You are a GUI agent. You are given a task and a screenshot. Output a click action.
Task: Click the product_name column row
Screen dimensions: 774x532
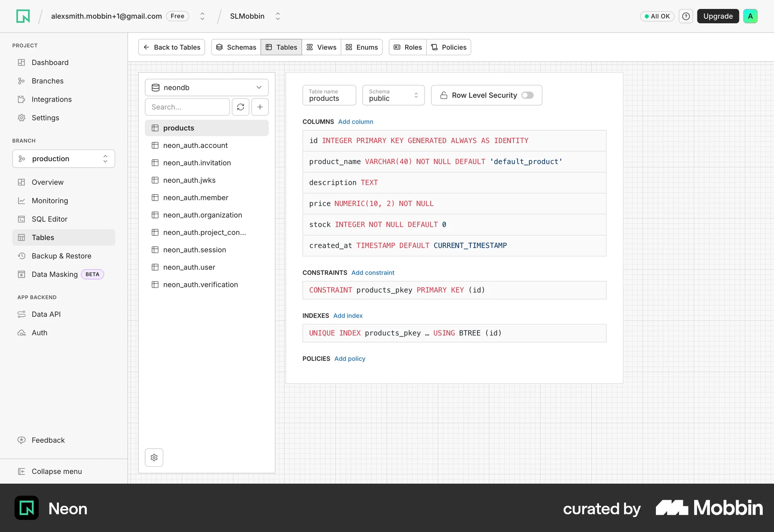[x=454, y=162]
